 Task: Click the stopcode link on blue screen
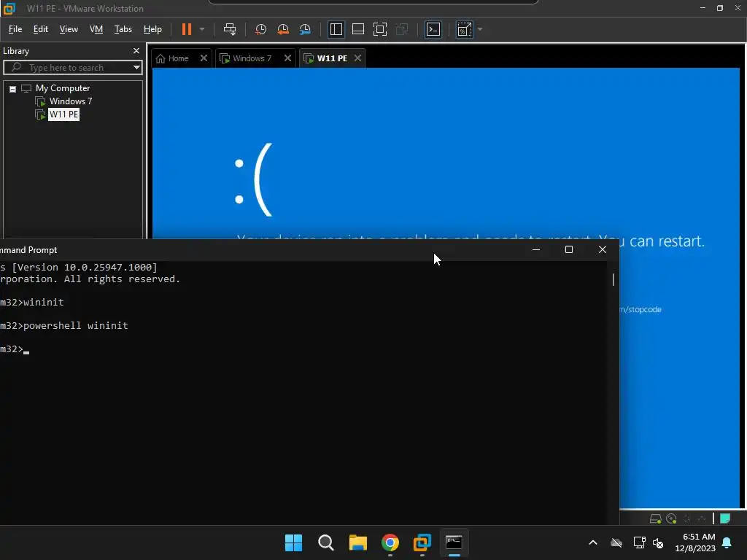[640, 309]
